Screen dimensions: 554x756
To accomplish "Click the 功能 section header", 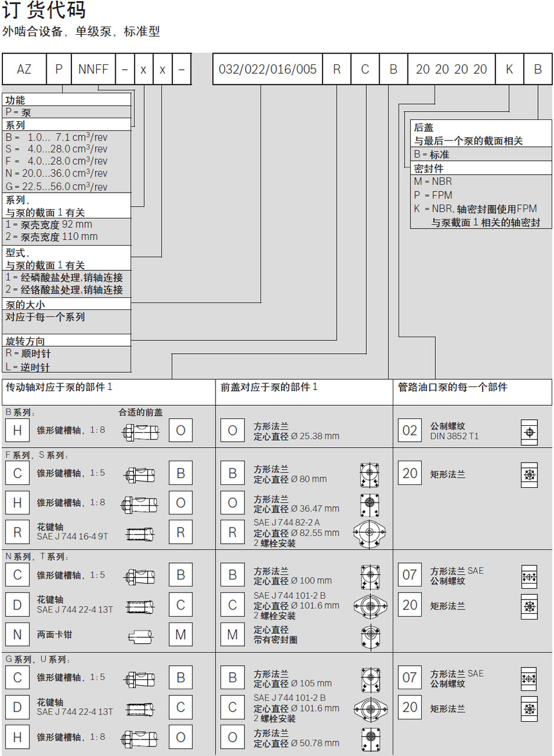I will pyautogui.click(x=16, y=100).
